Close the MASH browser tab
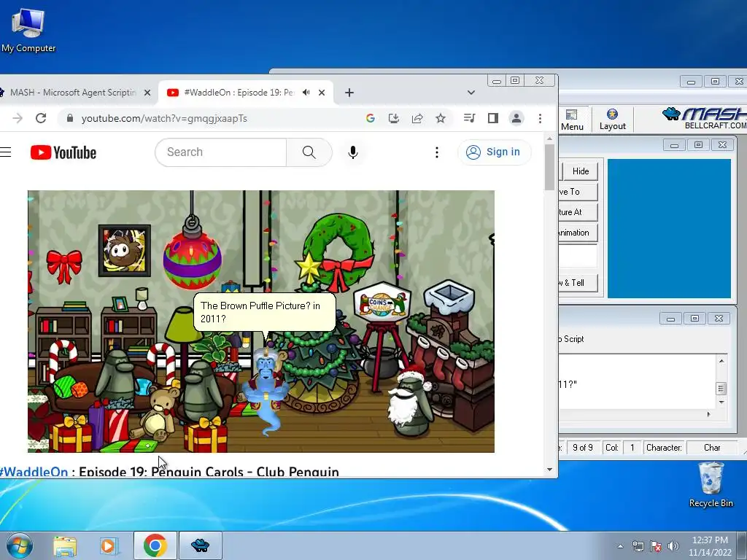Screen dimensions: 747x560 [147, 93]
